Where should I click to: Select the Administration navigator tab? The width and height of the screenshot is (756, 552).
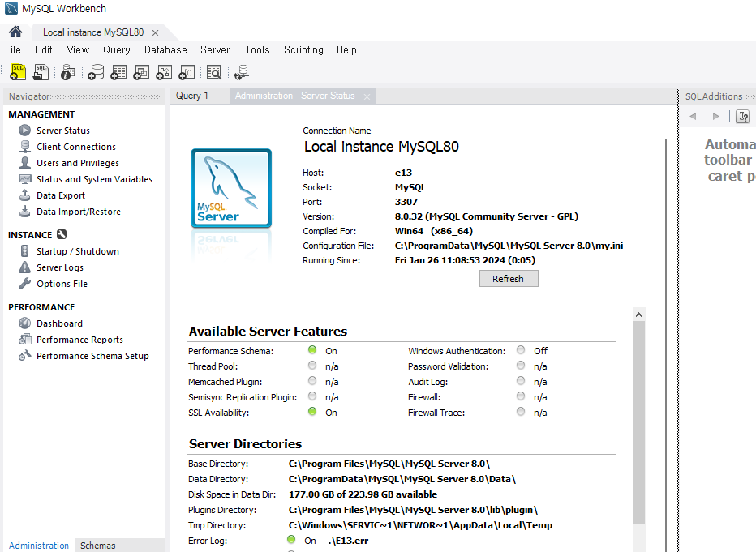click(39, 546)
